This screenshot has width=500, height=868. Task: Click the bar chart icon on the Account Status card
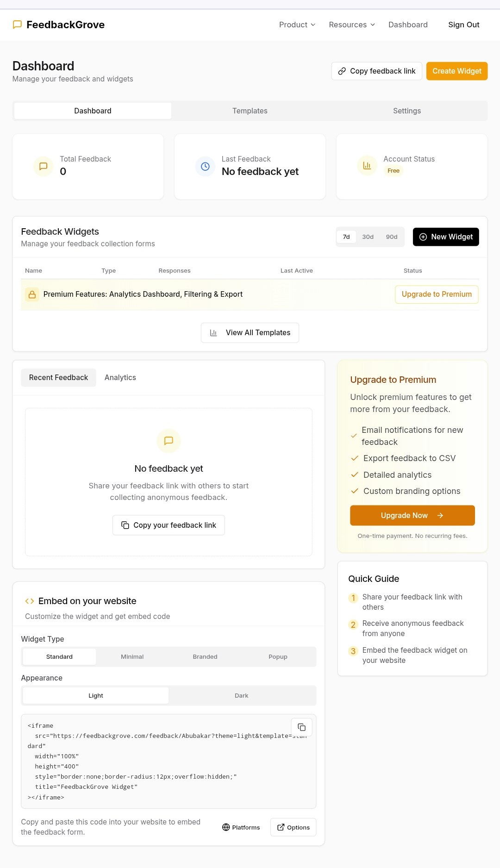coord(367,165)
